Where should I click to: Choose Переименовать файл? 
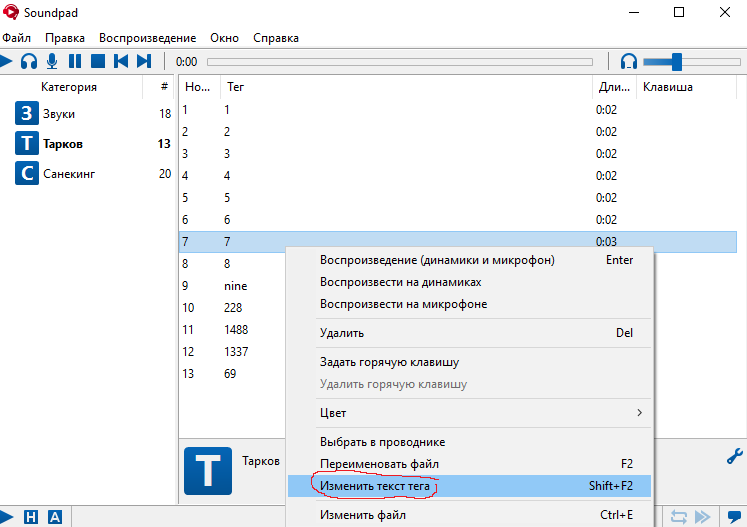pos(469,464)
